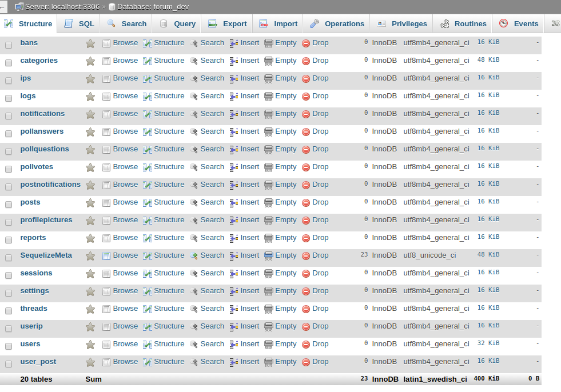Click red Drop icon in user_post row
561x392 pixels.
[x=306, y=362]
